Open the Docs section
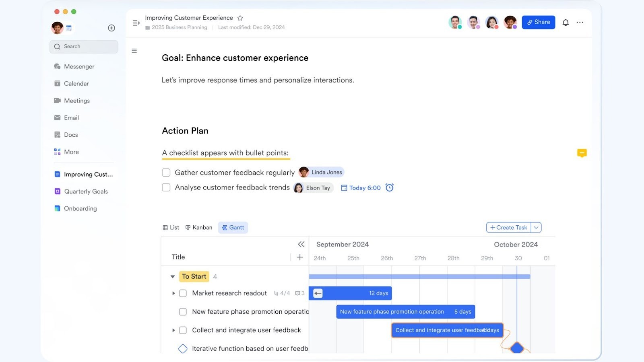This screenshot has height=362, width=644. [x=71, y=134]
